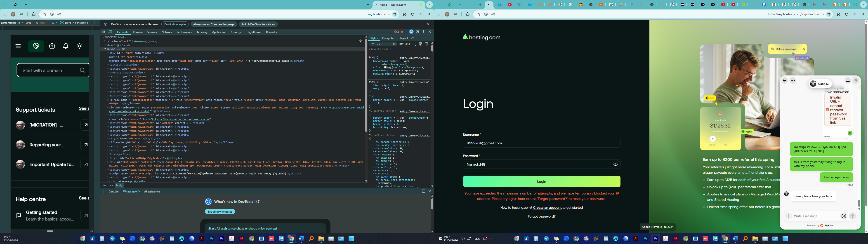Click the Forgot password? link
The width and height of the screenshot is (868, 244).
tap(541, 216)
